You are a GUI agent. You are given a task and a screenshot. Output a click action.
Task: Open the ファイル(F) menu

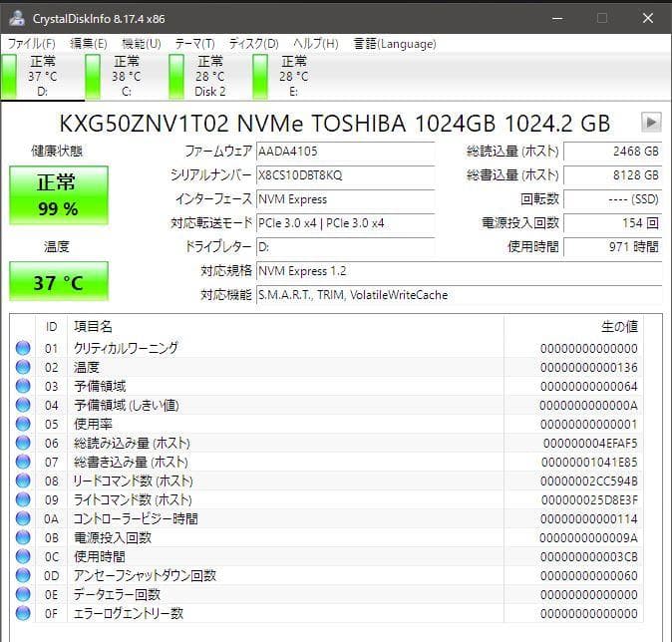[x=31, y=44]
